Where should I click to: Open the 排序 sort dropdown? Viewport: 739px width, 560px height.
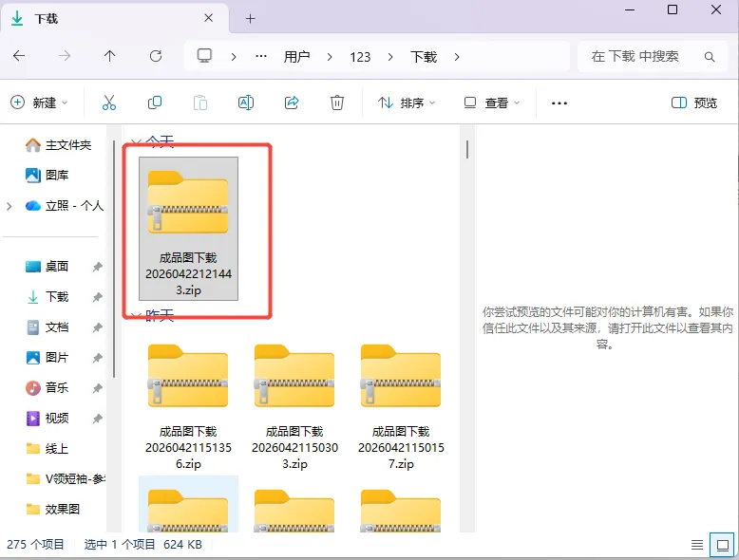[x=407, y=103]
